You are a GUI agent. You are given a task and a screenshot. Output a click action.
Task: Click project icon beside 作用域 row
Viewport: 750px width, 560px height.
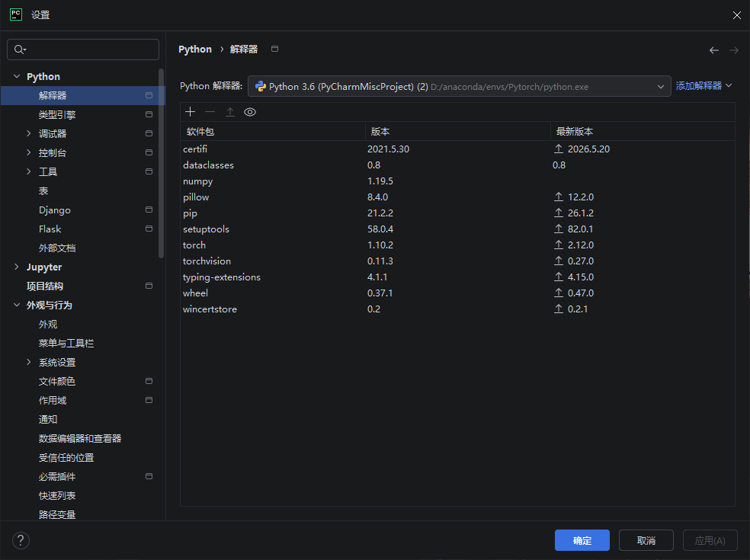[x=149, y=400]
